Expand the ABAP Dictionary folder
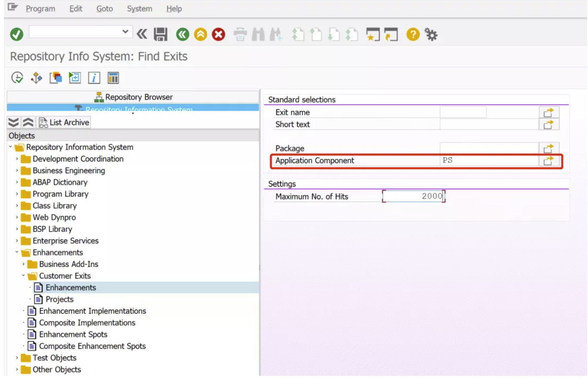The image size is (588, 378). pos(17,182)
